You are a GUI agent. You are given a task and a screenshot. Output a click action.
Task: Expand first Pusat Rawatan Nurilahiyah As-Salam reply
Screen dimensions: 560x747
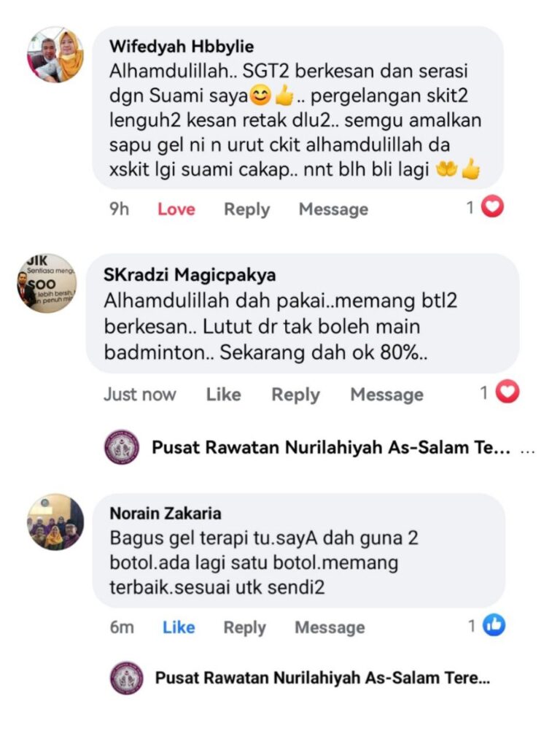330,447
